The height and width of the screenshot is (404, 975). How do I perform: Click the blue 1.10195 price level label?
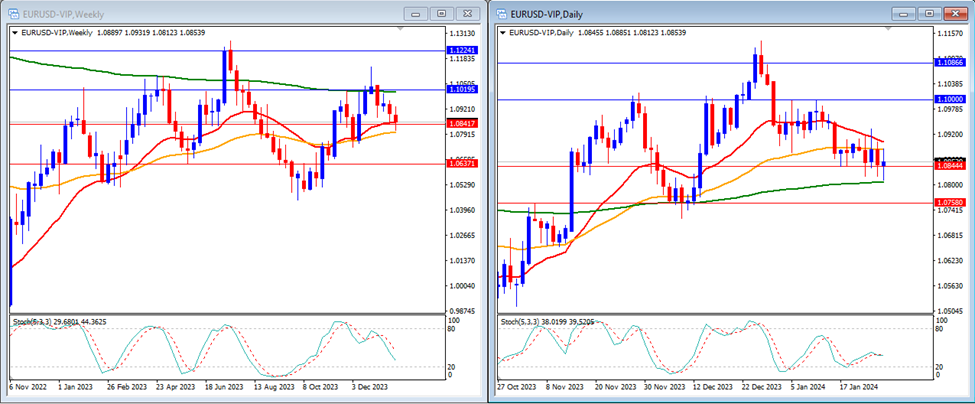(461, 90)
